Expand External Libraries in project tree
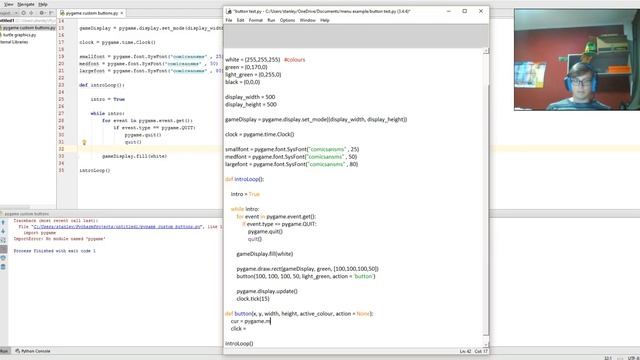 pos(14,42)
